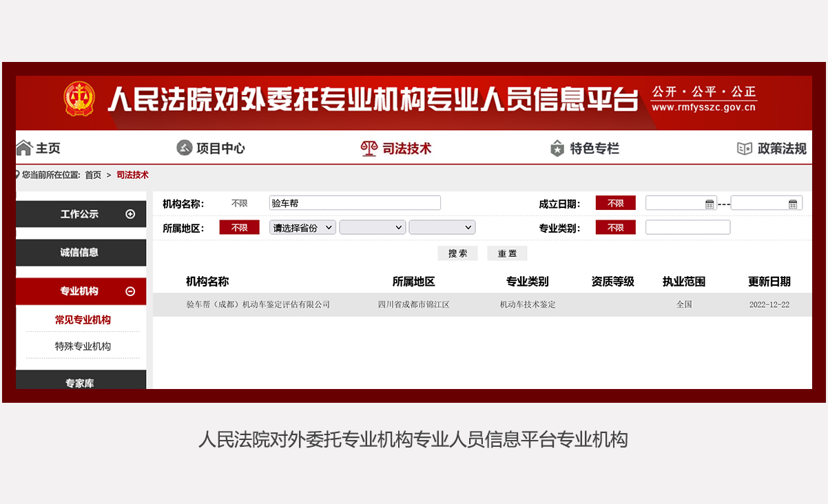This screenshot has width=828, height=504.
Task: Click the gavel icon beside 项目中心
Action: [x=184, y=148]
